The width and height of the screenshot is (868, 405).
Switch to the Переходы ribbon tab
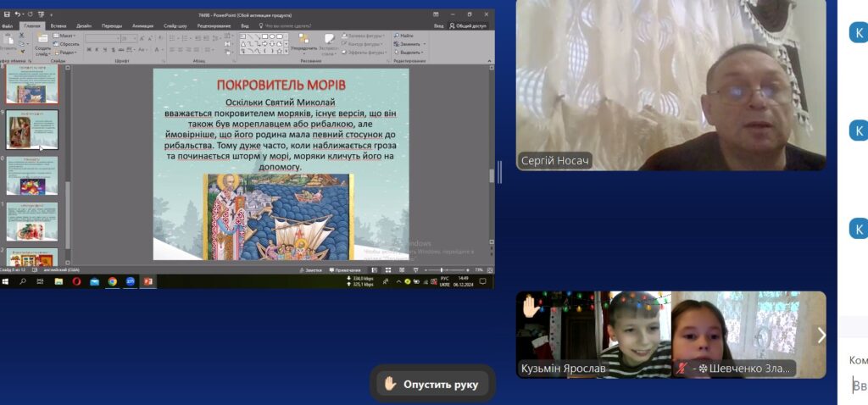[112, 25]
